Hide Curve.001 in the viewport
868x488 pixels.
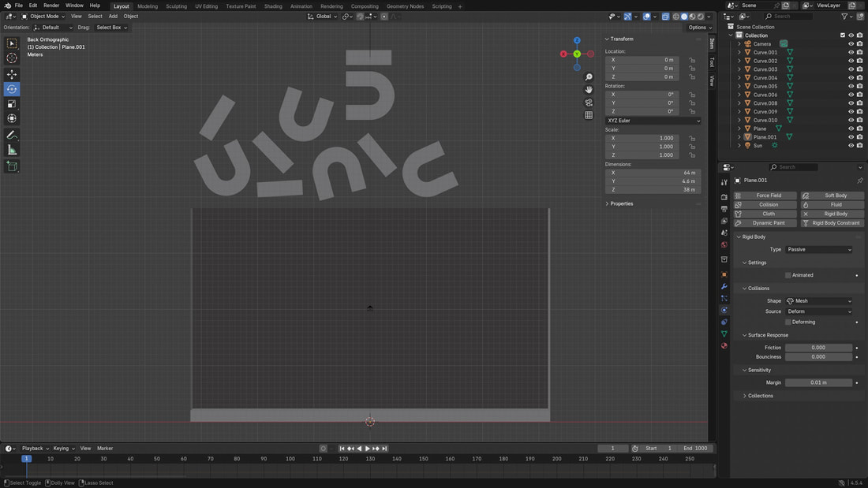(x=851, y=53)
